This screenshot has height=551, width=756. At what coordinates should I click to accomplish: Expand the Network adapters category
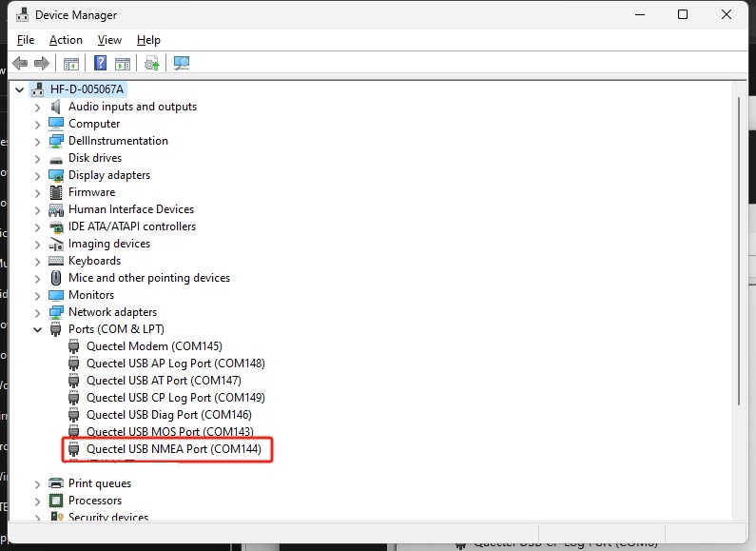tap(38, 313)
